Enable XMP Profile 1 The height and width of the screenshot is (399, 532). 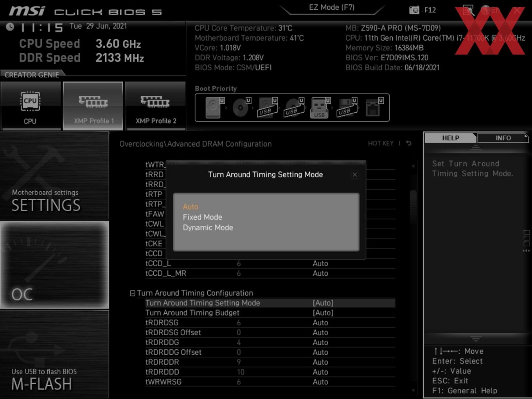point(93,106)
